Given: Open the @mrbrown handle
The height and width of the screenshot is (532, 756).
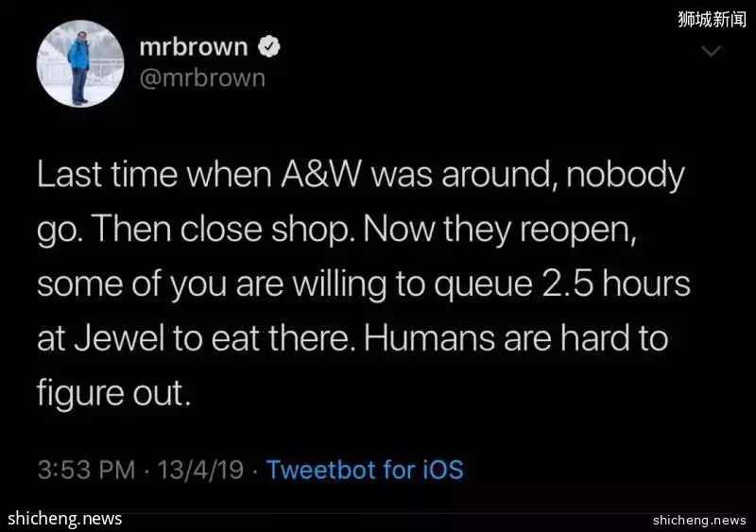Looking at the screenshot, I should pos(202,78).
